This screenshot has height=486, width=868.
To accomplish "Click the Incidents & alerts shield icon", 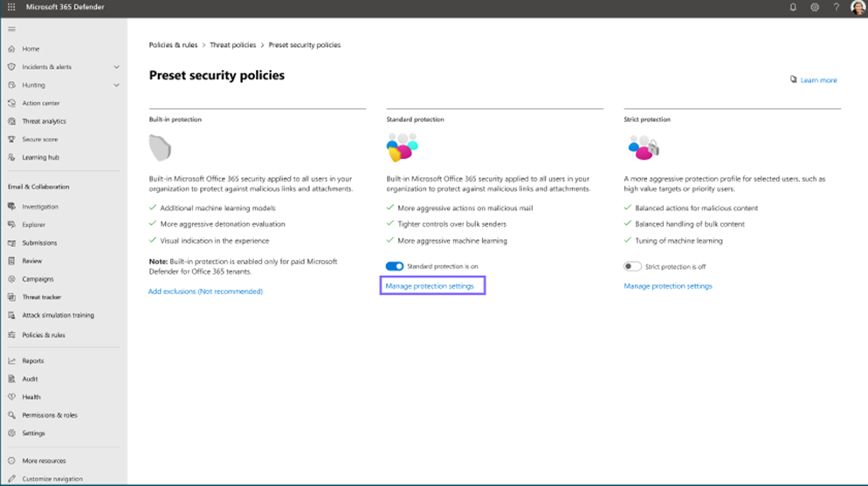I will [x=11, y=67].
